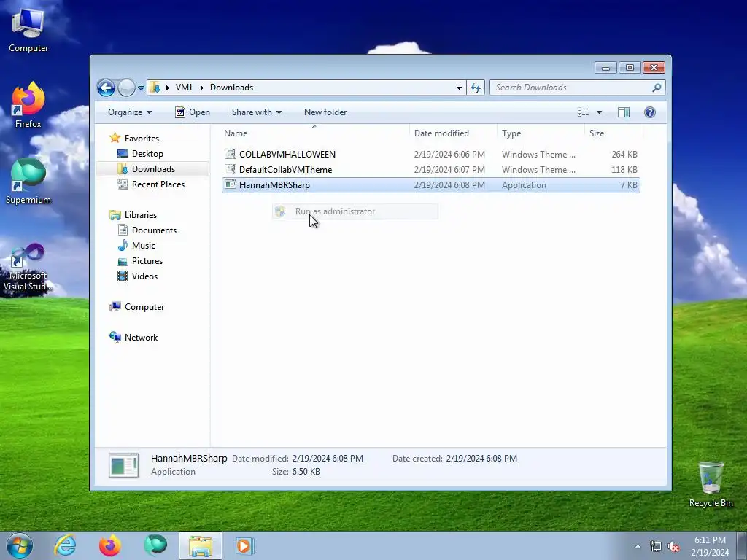The height and width of the screenshot is (560, 747).
Task: Go back with Explorer's Back arrow
Action: point(107,87)
